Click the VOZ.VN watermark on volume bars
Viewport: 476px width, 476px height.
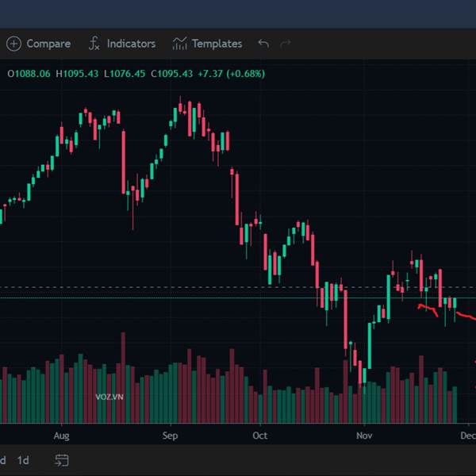(109, 397)
